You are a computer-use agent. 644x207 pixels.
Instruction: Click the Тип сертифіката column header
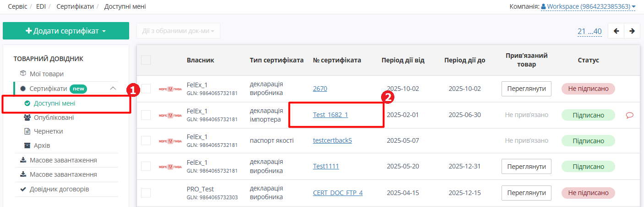pos(277,60)
